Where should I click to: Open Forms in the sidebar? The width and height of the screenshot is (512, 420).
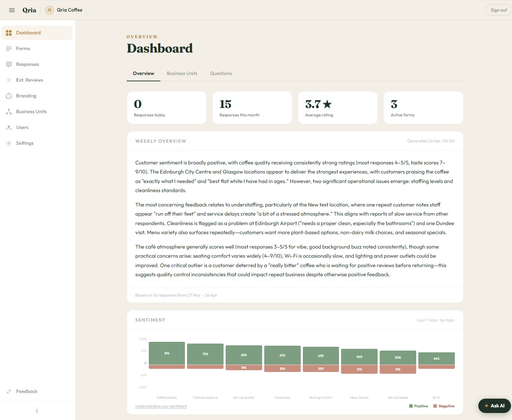37,49
